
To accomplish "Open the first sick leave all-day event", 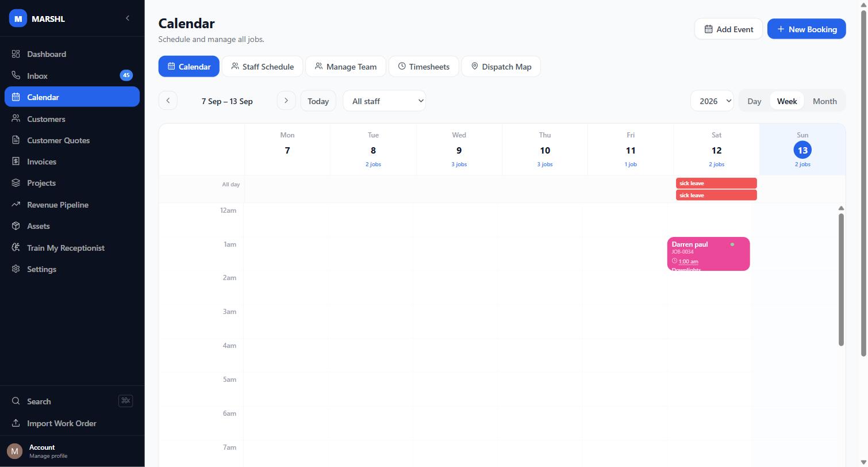I will (x=716, y=183).
